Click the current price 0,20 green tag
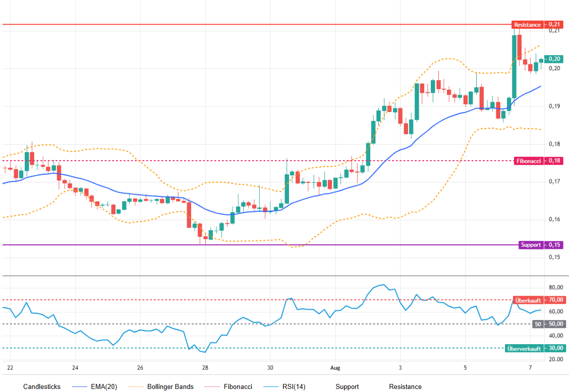Image resolution: width=571 pixels, height=392 pixels. click(554, 59)
